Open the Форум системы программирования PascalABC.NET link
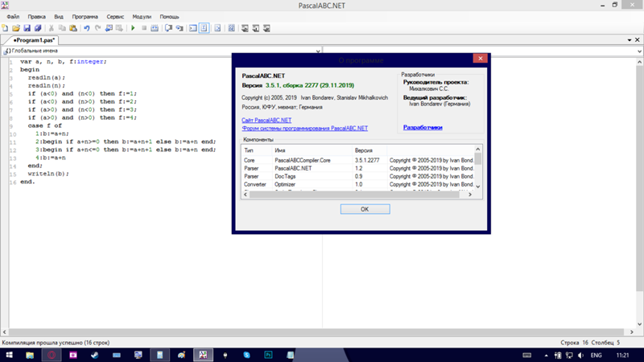 305,129
